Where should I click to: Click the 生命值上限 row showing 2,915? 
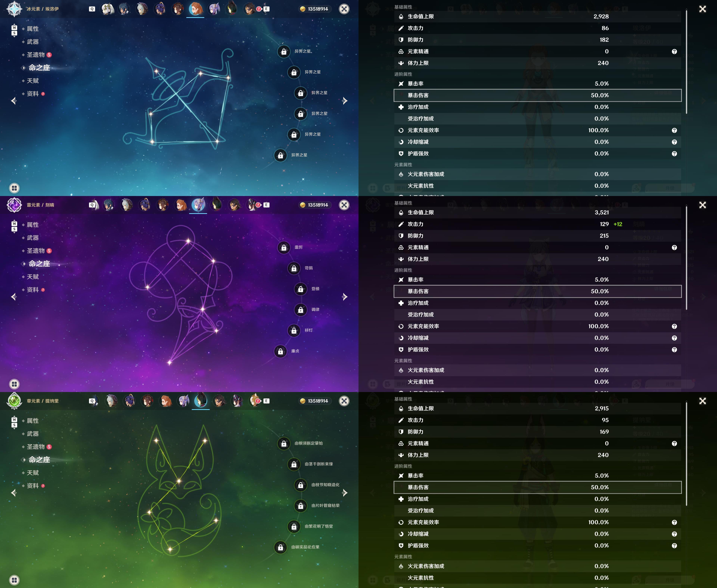[x=537, y=408]
